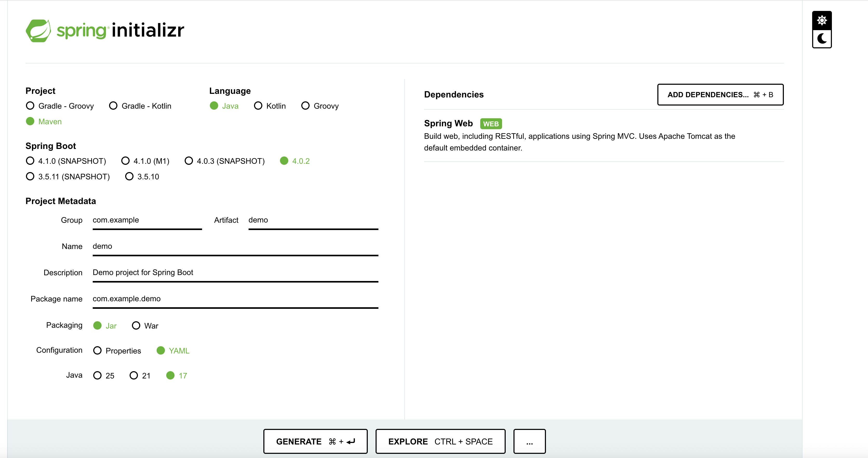The image size is (868, 458).
Task: Click the WEB category badge
Action: click(491, 124)
